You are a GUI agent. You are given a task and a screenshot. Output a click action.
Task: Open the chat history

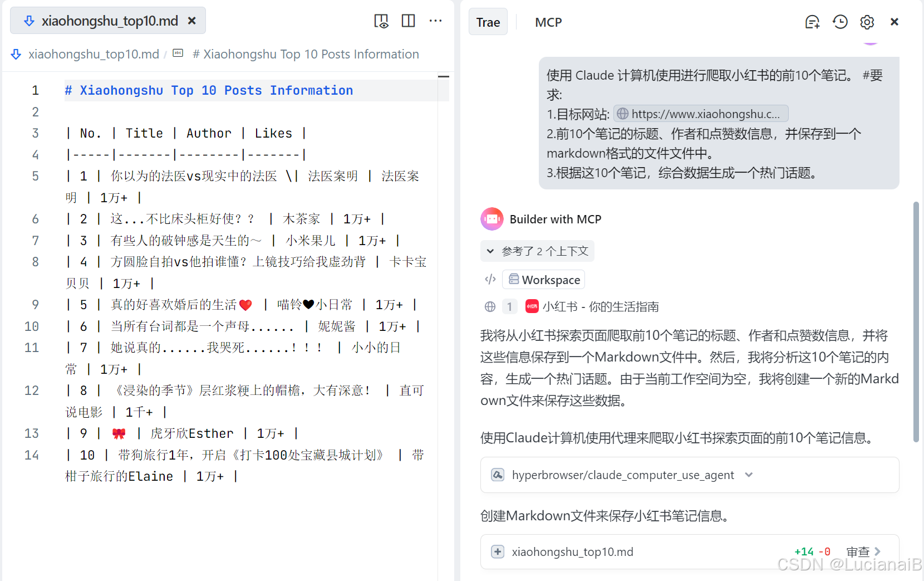[x=840, y=22]
